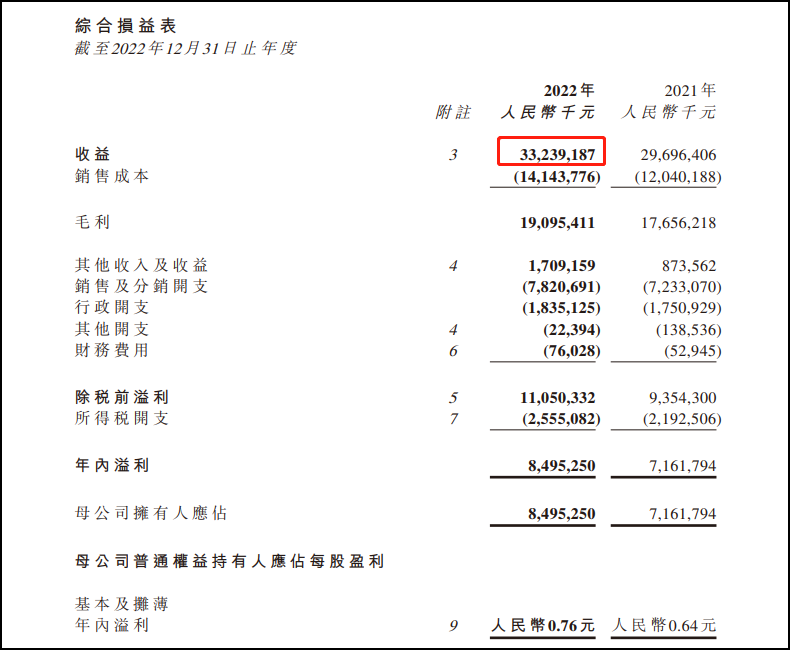Screen dimensions: 790x650
Task: Click the 銷售成本 row label
Action: pos(113,176)
